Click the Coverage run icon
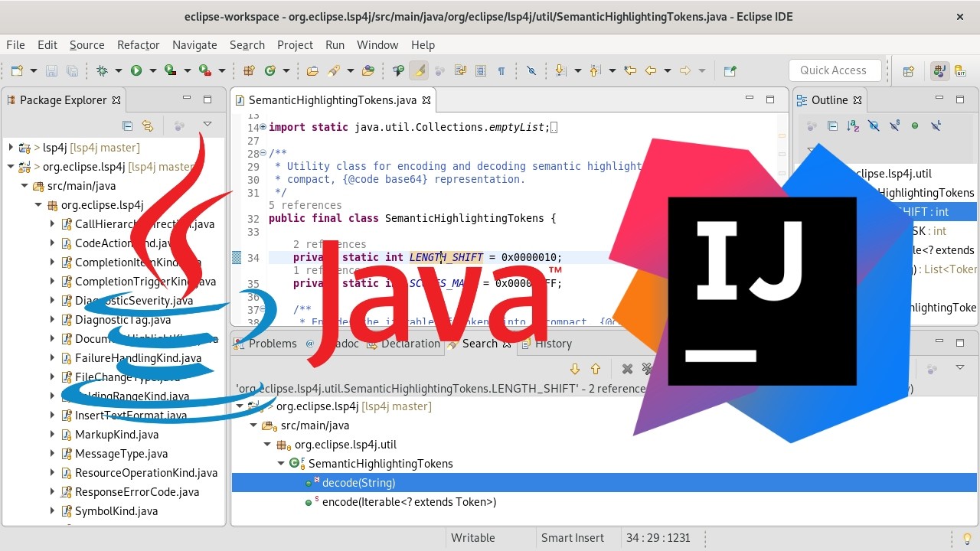 click(171, 70)
